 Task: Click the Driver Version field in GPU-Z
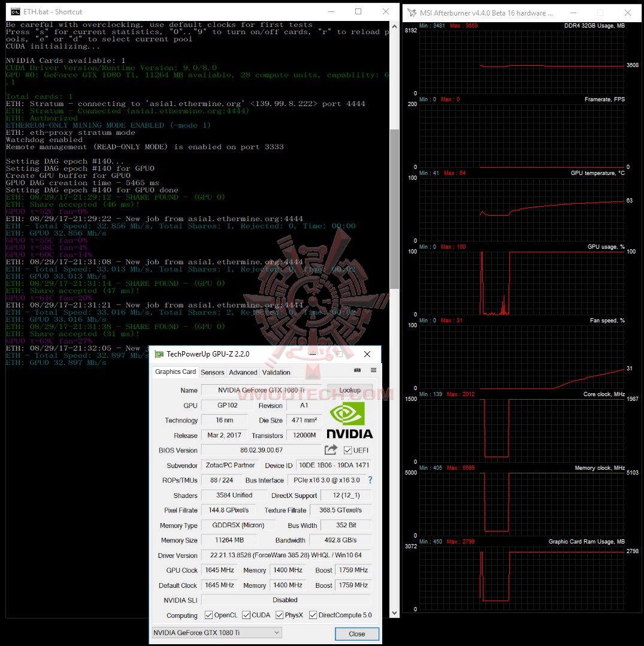286,555
